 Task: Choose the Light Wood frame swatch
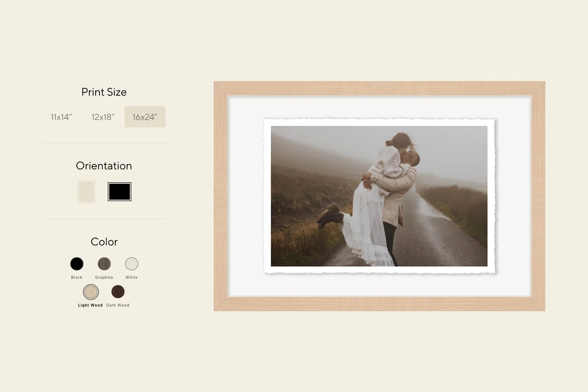point(91,292)
